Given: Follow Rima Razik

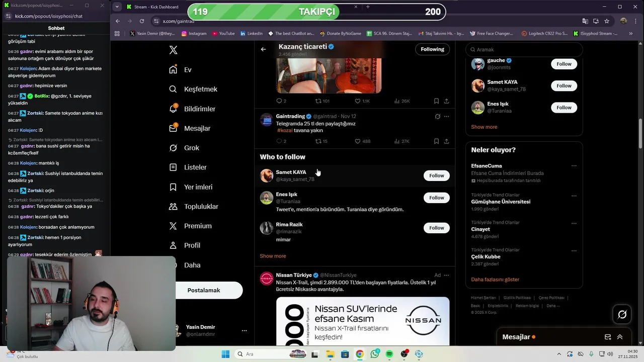Looking at the screenshot, I should (437, 228).
